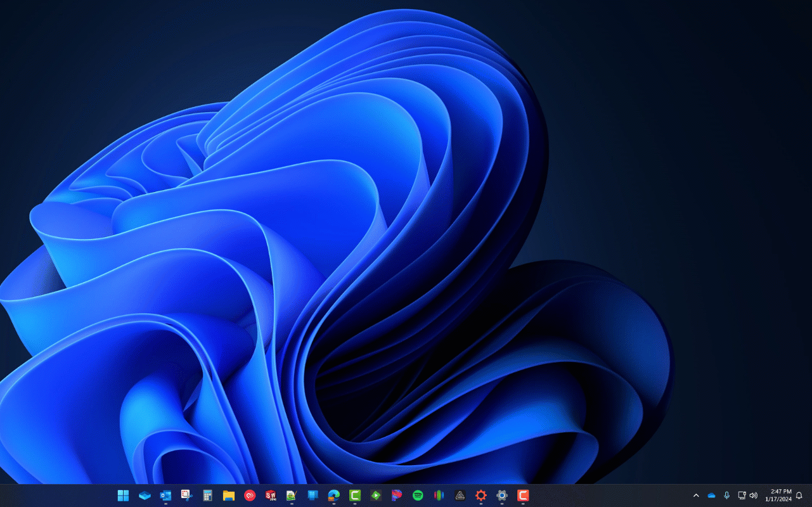Screen dimensions: 812x507
Task: Open OneDrive cloud status icon
Action: coord(711,496)
